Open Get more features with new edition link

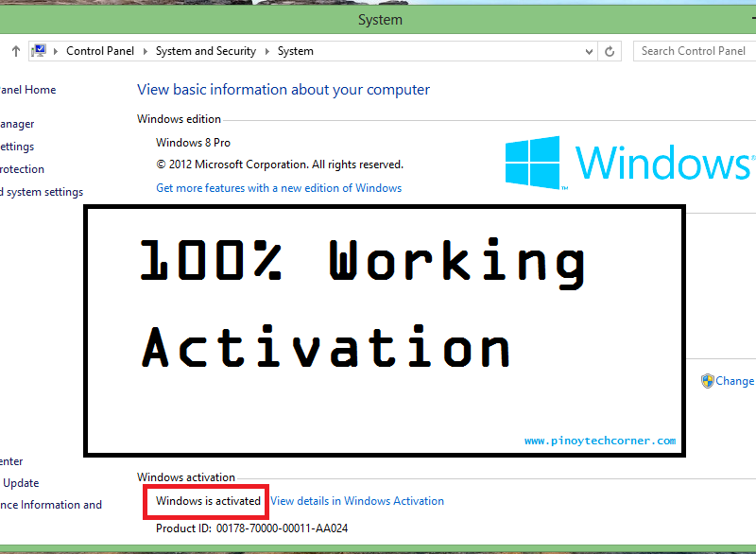coord(279,188)
